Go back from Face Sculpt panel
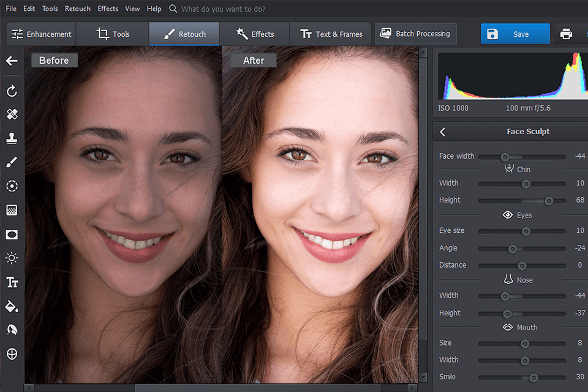 coord(443,132)
